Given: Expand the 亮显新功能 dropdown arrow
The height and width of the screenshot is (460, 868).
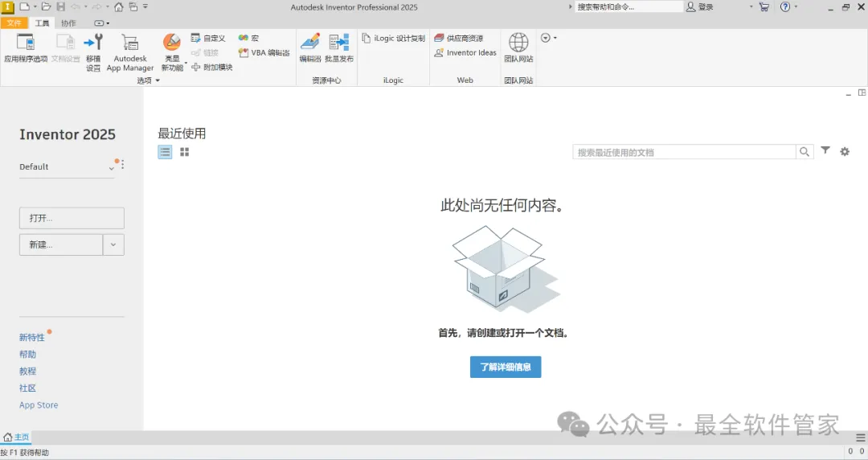Looking at the screenshot, I should point(186,63).
